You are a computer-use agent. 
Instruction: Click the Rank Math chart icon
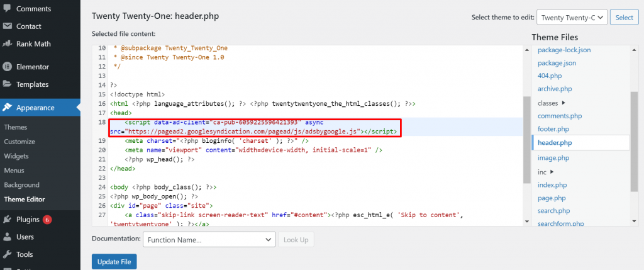pyautogui.click(x=8, y=44)
